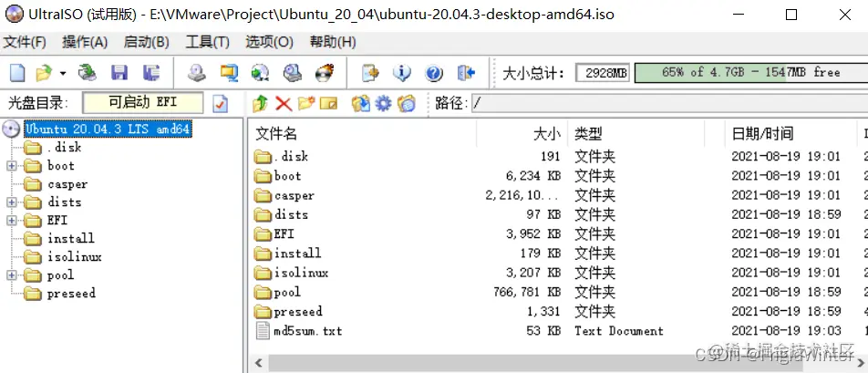This screenshot has width=868, height=373.
Task: Delete selected item with red X icon
Action: point(284,103)
